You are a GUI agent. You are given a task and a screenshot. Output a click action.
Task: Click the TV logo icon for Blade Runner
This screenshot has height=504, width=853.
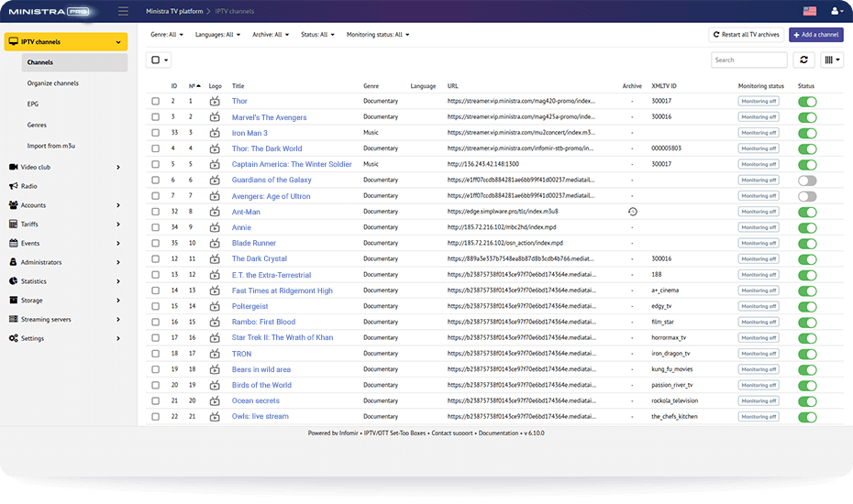(x=215, y=244)
